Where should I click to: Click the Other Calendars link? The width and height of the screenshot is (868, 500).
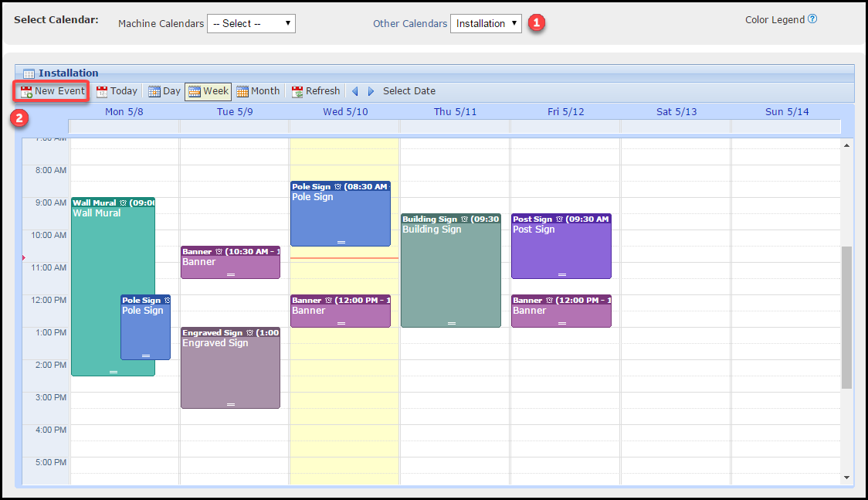(x=409, y=23)
